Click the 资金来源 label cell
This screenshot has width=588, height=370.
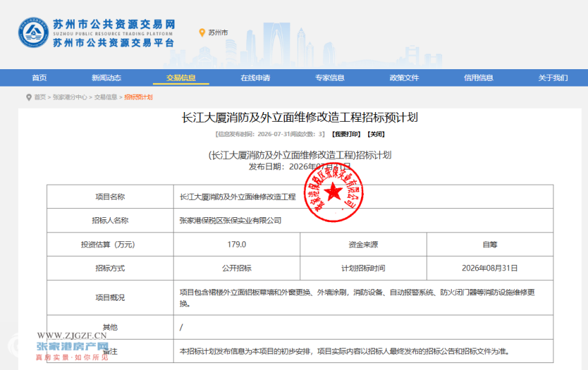click(363, 244)
